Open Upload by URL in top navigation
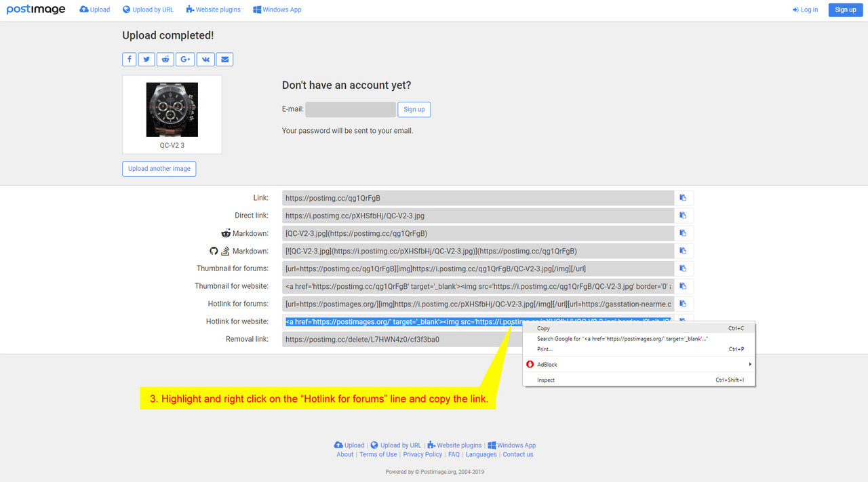The height and width of the screenshot is (482, 868). point(148,9)
